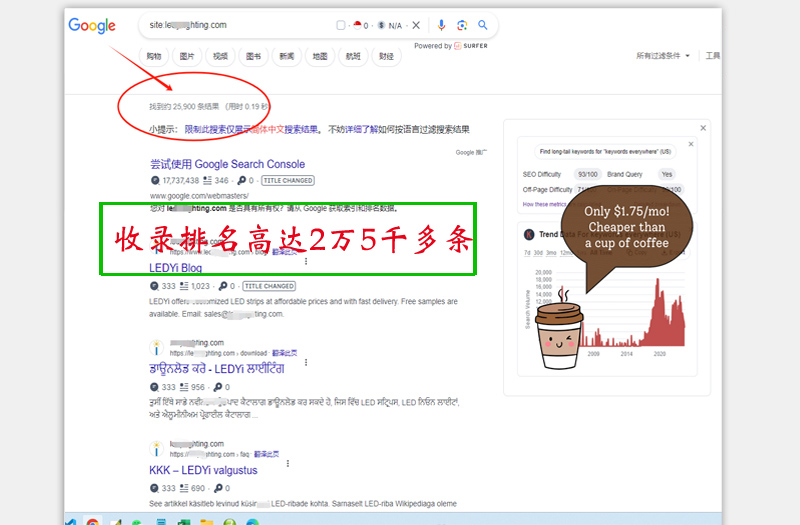Open Google Lens image search

[x=462, y=25]
